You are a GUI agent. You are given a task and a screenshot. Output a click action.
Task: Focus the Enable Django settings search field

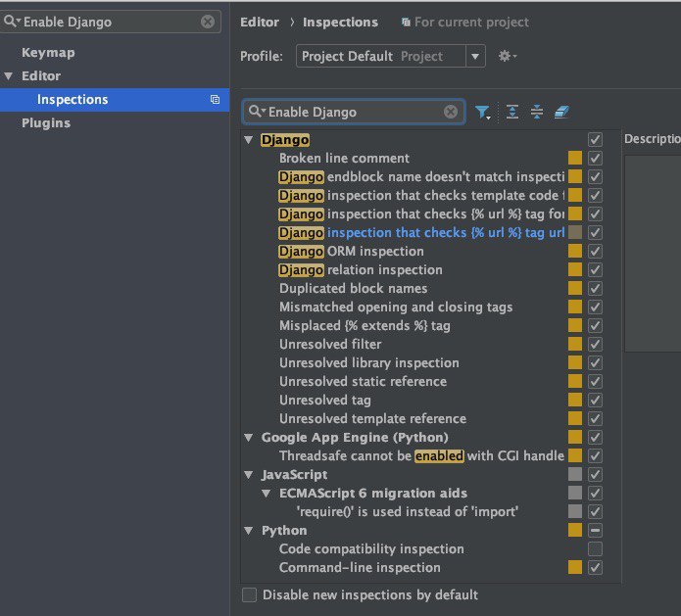click(111, 22)
